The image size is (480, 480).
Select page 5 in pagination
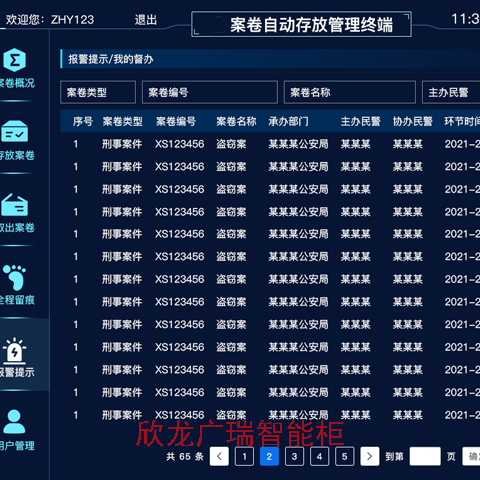click(x=344, y=456)
